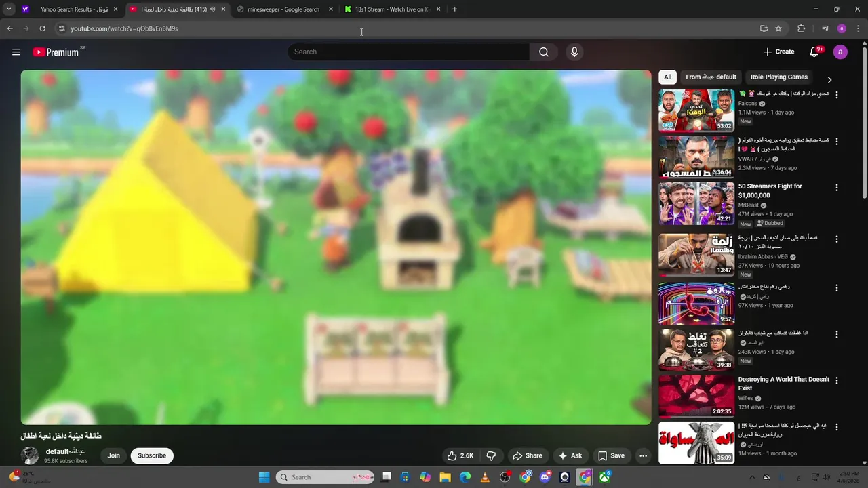Open the 13:47 Ibrahim Abbas thumbnail
This screenshot has width=868, height=488.
point(696,255)
